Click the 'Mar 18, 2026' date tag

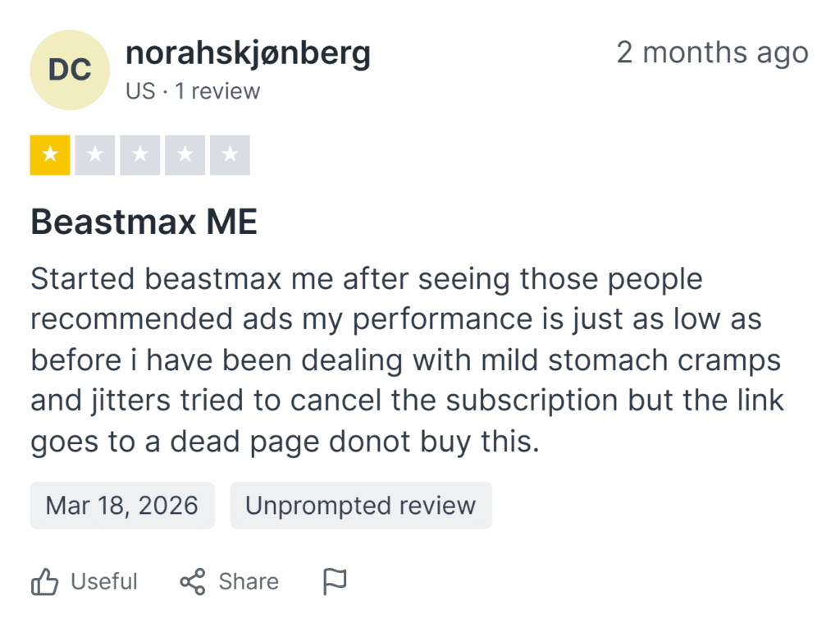click(122, 505)
